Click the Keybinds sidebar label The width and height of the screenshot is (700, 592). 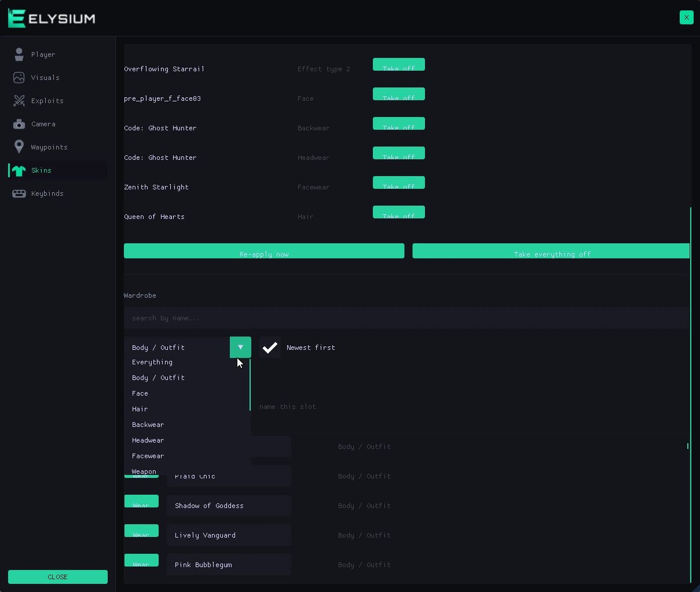click(47, 193)
